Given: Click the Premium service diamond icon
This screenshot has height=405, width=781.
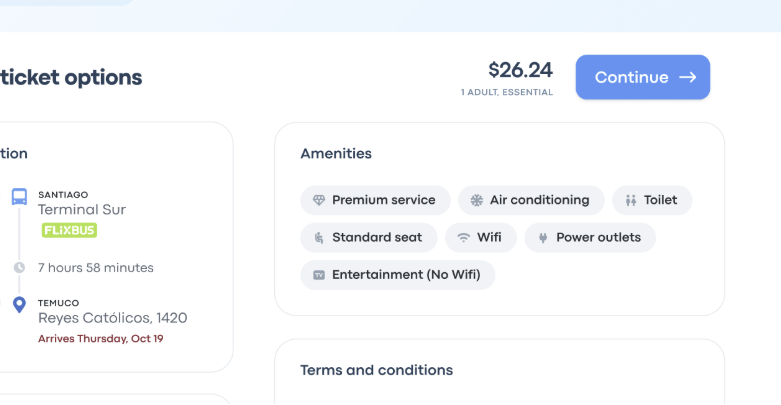Looking at the screenshot, I should pos(319,200).
